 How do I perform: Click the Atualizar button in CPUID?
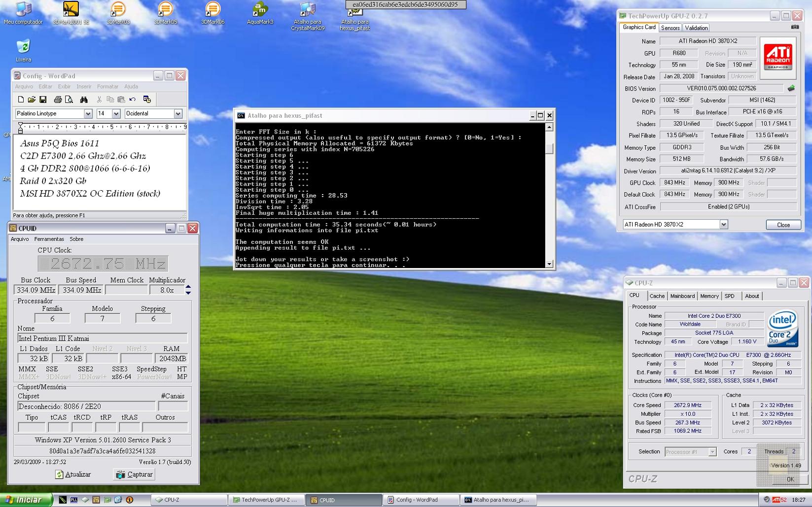pyautogui.click(x=73, y=474)
